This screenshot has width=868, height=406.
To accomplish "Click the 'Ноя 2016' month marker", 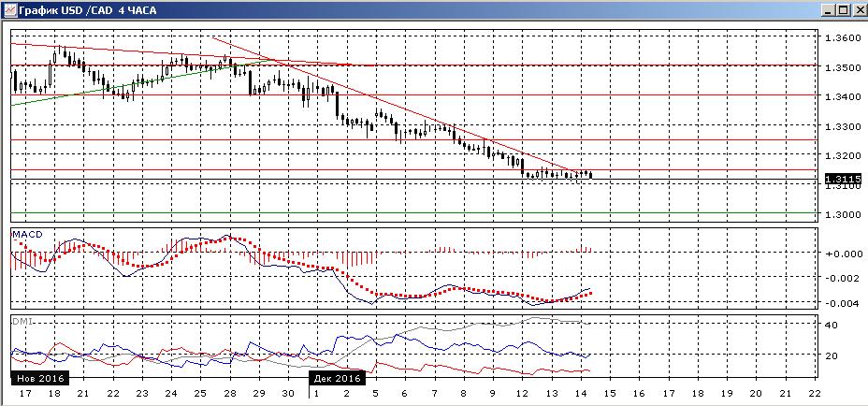I will click(40, 378).
